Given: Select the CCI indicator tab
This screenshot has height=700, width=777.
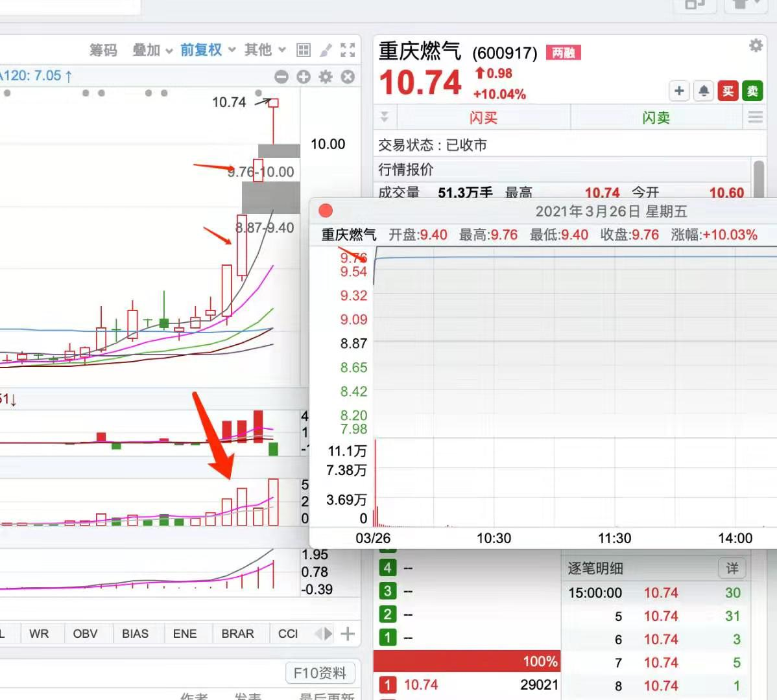Looking at the screenshot, I should 288,634.
